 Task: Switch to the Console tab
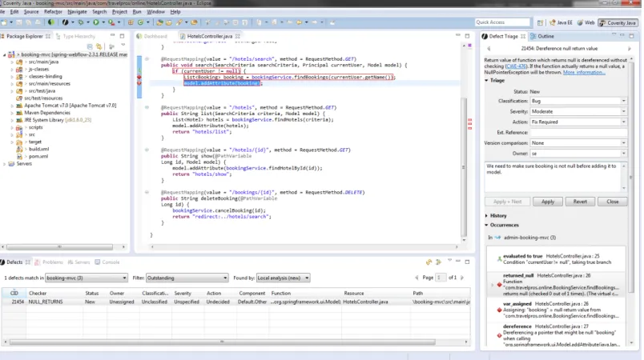[107, 262]
